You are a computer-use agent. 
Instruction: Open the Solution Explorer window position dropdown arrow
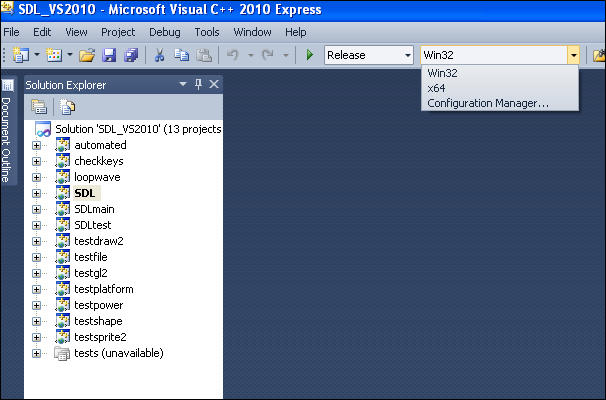click(183, 84)
